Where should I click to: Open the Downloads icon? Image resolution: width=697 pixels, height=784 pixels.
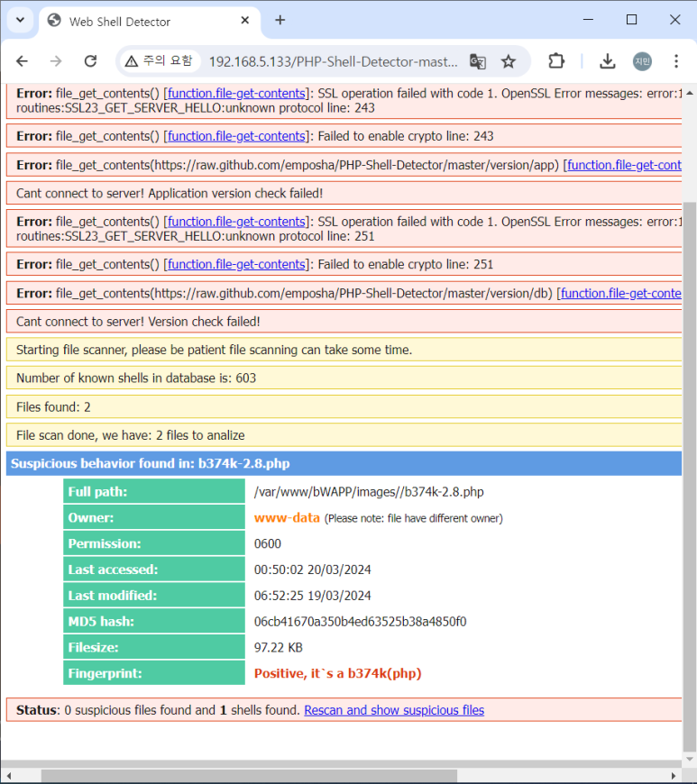[x=608, y=61]
